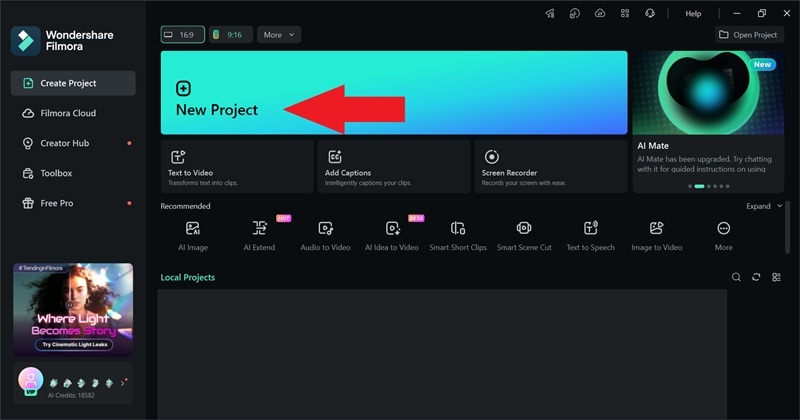Viewport: 800px width, 420px height.
Task: Open Smart Scene Cut tool
Action: (524, 236)
